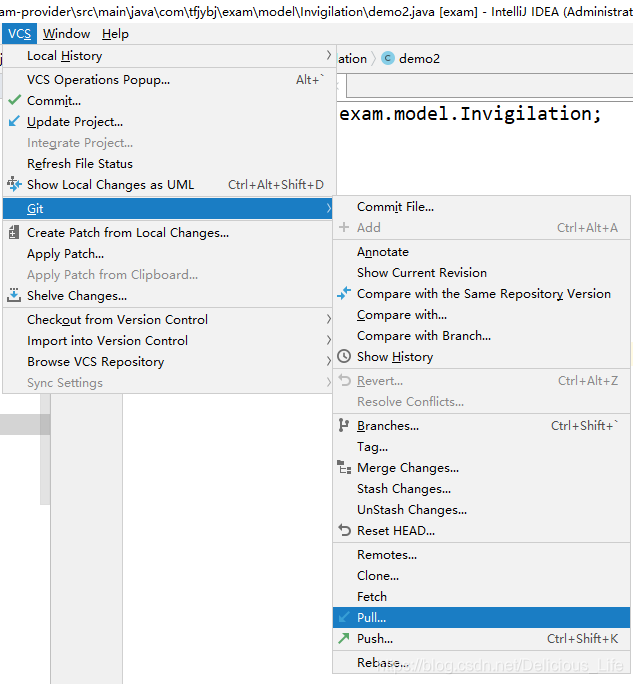This screenshot has width=633, height=684.
Task: Click the Compare with Same Repository Version icon
Action: pos(344,293)
